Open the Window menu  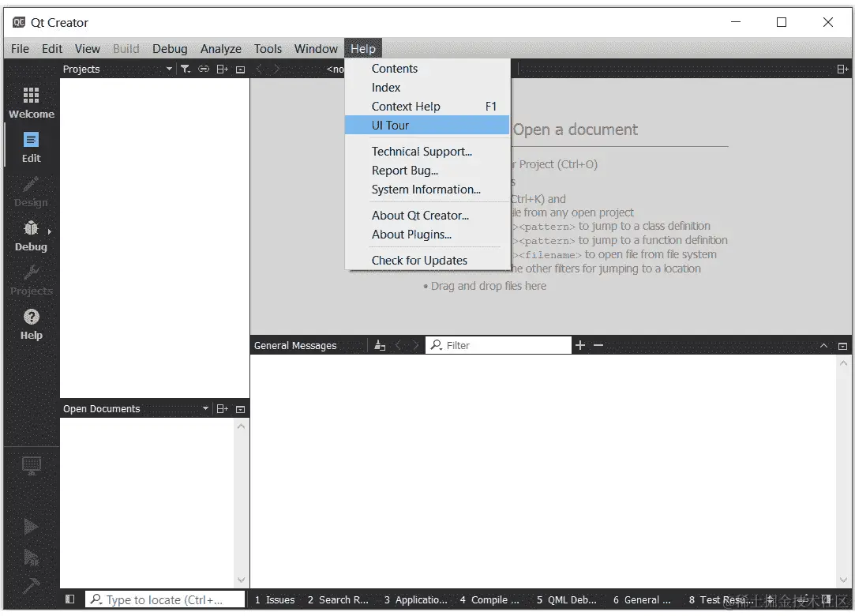click(x=316, y=48)
